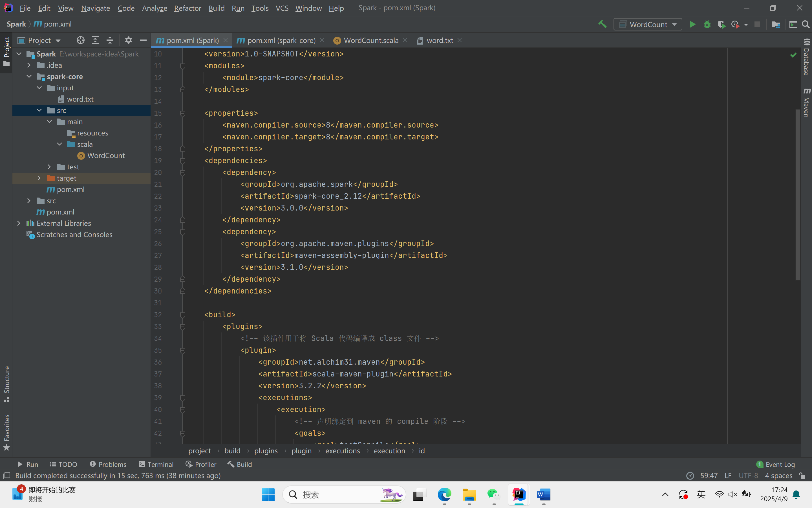Open Project panel settings gear
The width and height of the screenshot is (812, 508).
[129, 40]
